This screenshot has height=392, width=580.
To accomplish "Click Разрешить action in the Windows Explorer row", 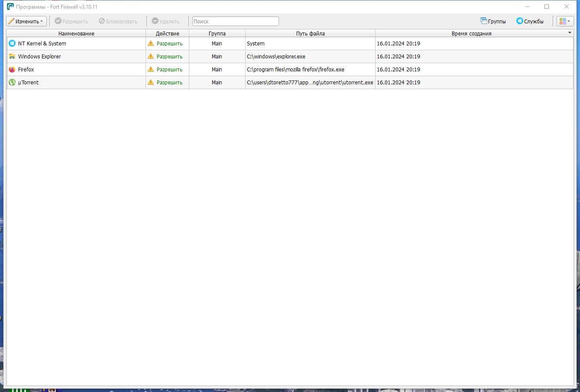I will 169,57.
